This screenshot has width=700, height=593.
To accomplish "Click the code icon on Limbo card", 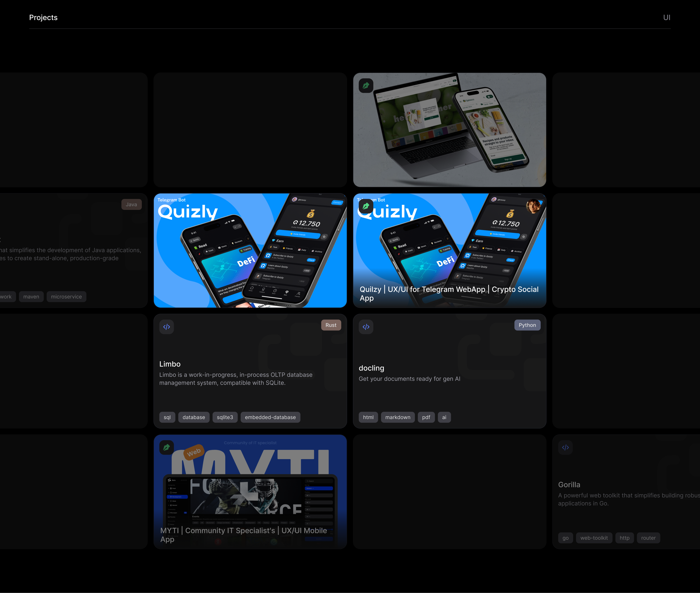I will click(166, 327).
